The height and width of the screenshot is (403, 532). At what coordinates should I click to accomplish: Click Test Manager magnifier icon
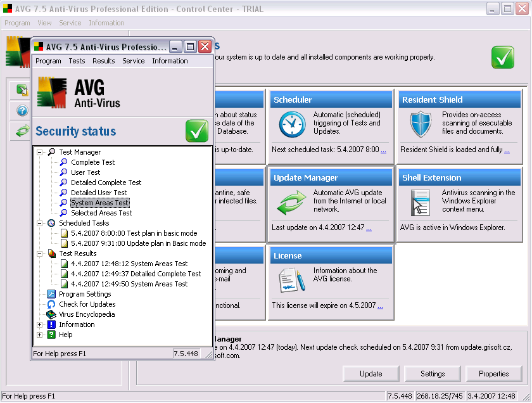click(51, 152)
